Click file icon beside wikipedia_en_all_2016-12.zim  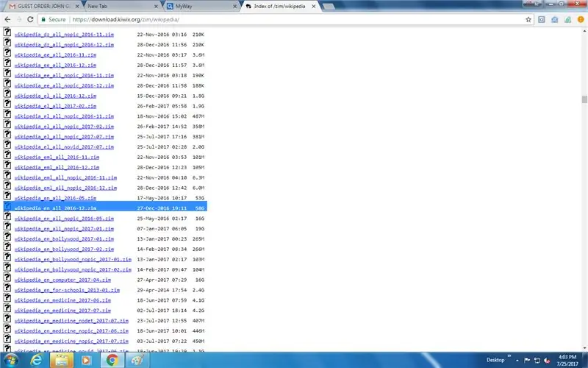click(7, 206)
